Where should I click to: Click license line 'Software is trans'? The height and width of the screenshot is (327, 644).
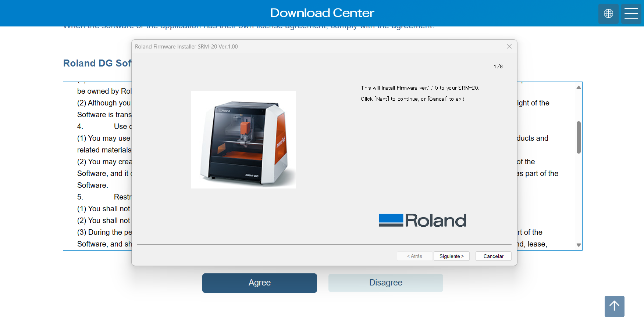104,115
